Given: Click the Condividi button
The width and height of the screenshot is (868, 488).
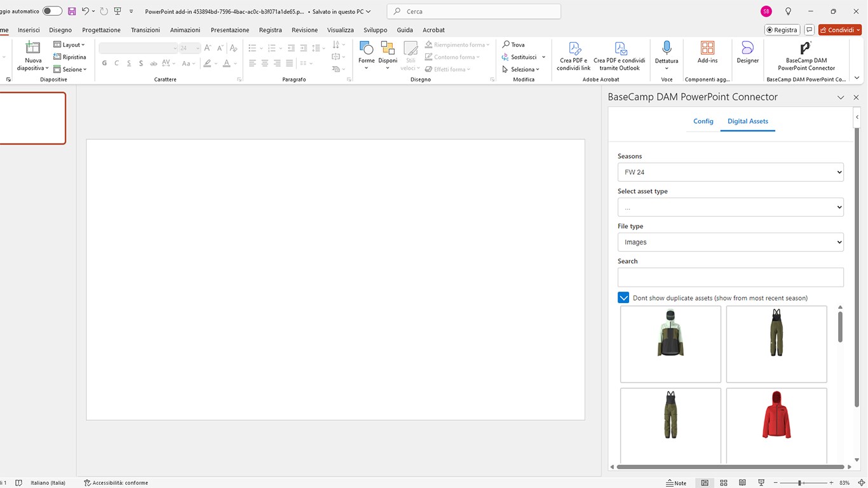Looking at the screenshot, I should 839,30.
